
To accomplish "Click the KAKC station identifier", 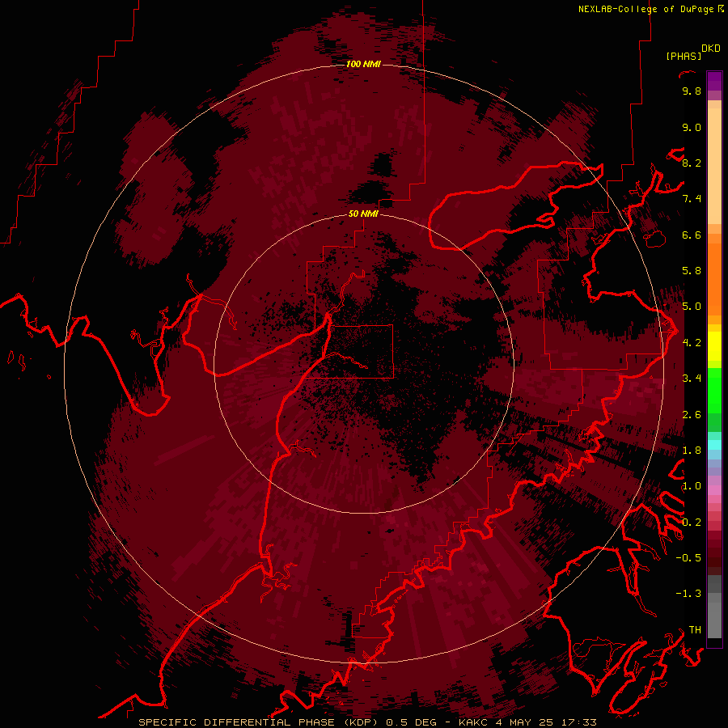I will click(x=472, y=722).
